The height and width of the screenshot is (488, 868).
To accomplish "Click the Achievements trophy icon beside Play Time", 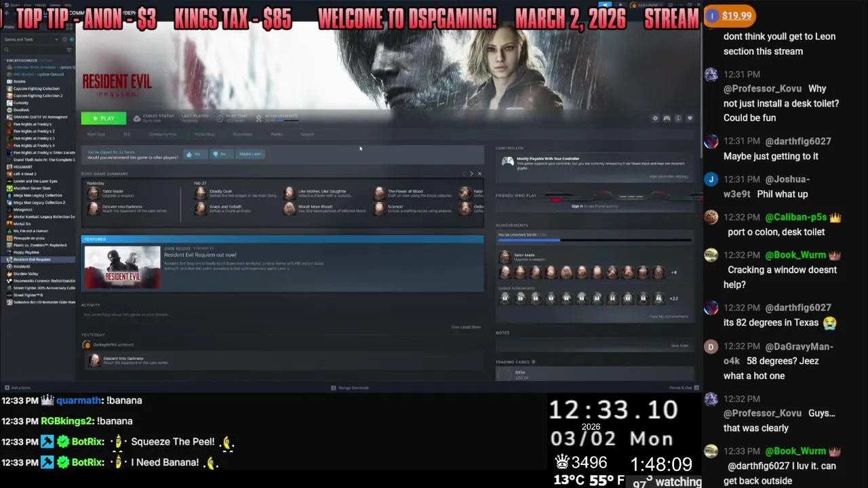I will 258,118.
